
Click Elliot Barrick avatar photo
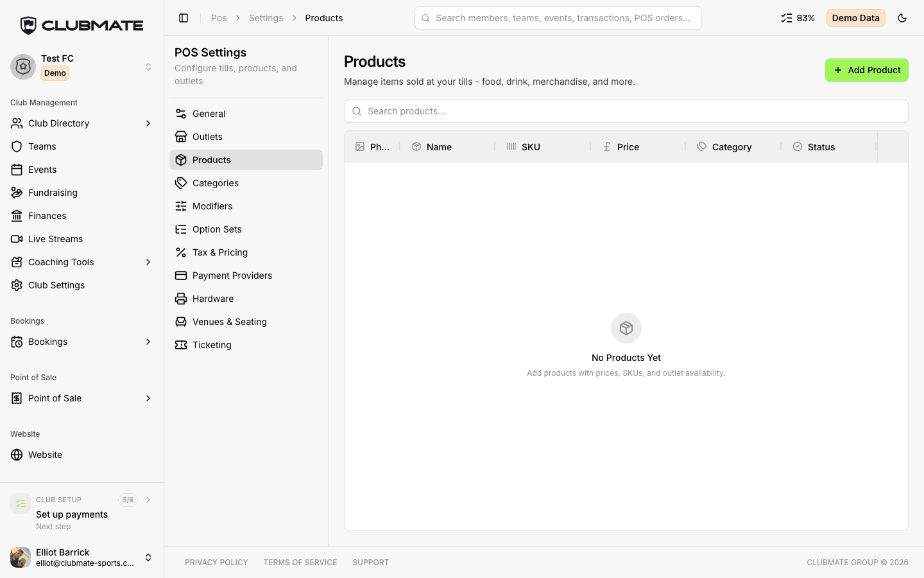click(x=21, y=557)
